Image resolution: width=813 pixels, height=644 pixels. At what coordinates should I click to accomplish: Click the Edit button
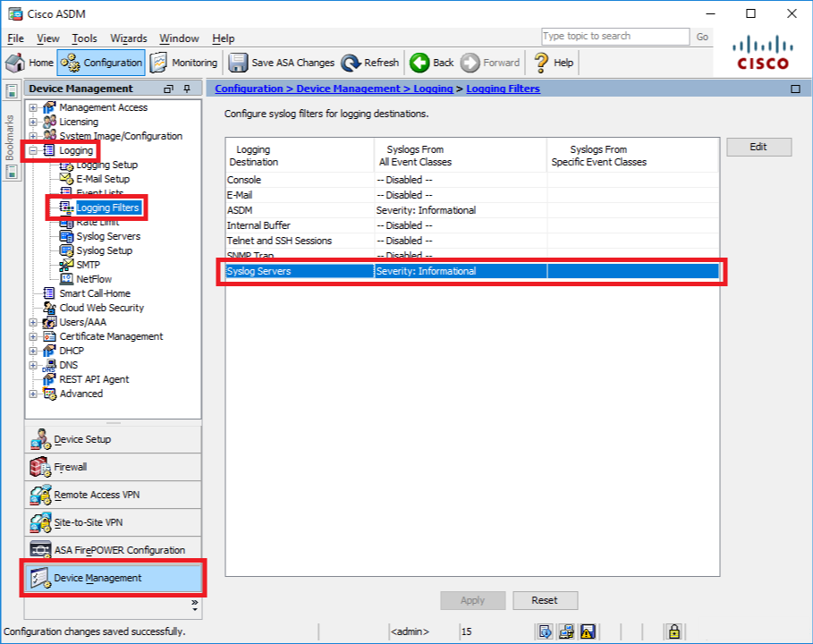758,148
